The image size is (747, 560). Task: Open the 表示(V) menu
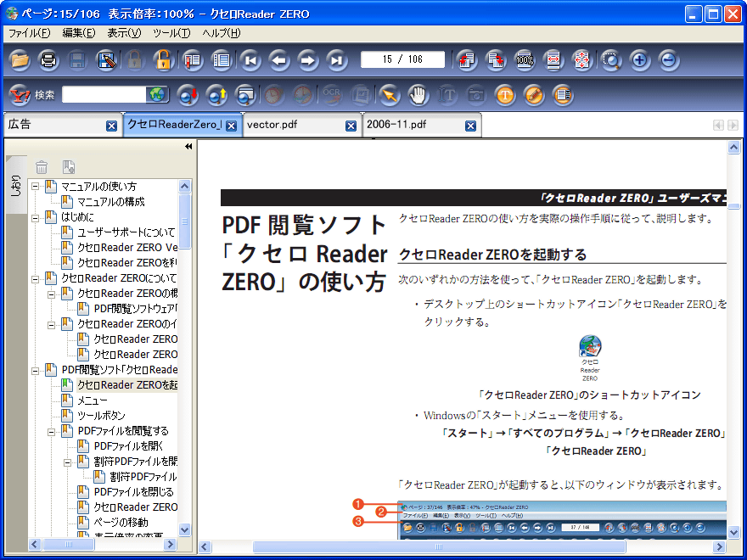pos(124,33)
